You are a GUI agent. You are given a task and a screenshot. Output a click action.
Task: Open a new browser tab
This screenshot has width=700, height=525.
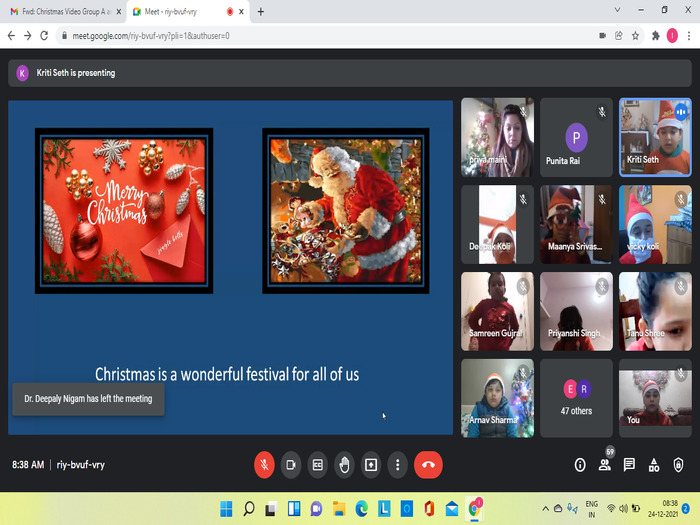[261, 12]
